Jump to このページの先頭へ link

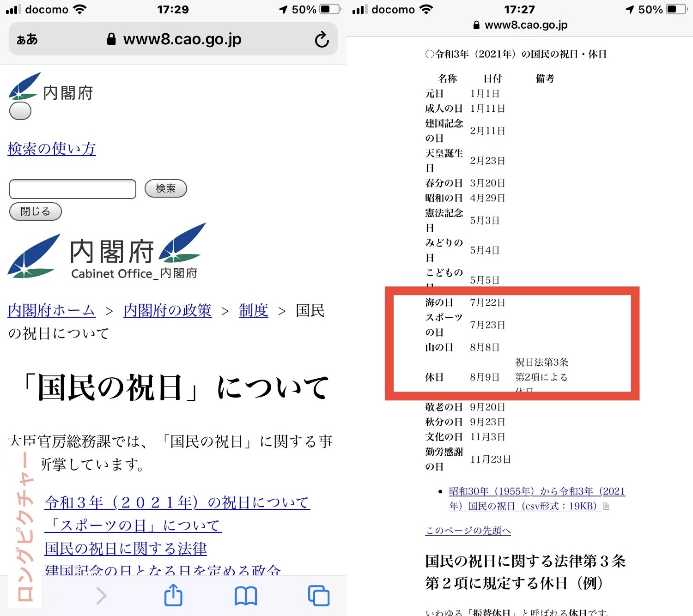[468, 531]
